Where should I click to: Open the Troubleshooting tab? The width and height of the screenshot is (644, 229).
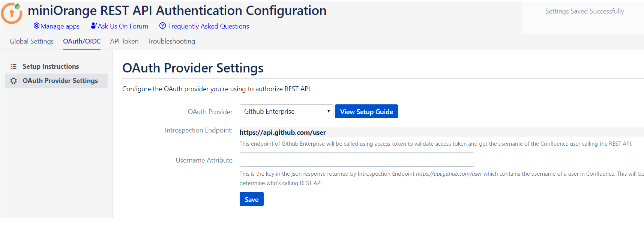(171, 41)
